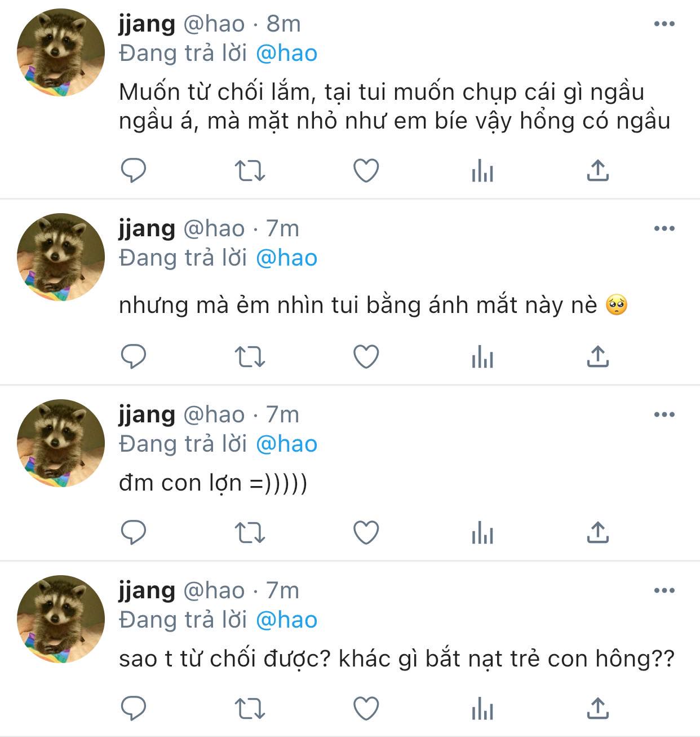Like the "nhưng mà ẻm nhìn tui" tweet
The width and height of the screenshot is (700, 737).
point(366,356)
